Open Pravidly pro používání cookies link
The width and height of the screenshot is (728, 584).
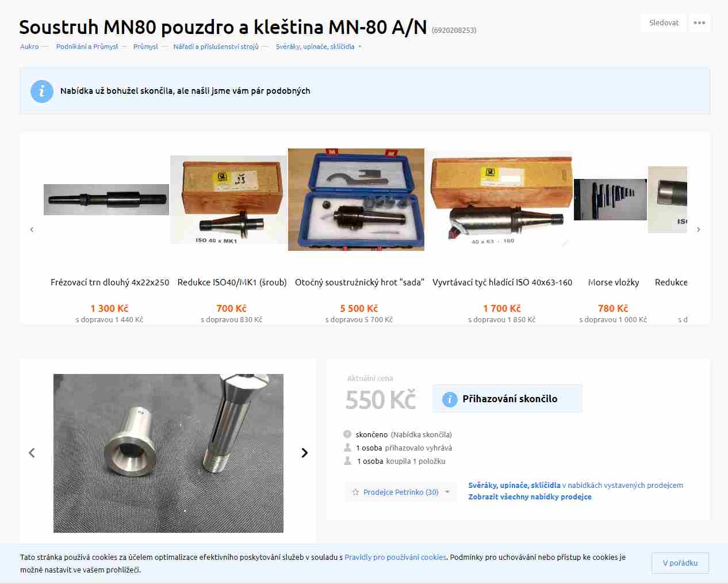click(396, 558)
